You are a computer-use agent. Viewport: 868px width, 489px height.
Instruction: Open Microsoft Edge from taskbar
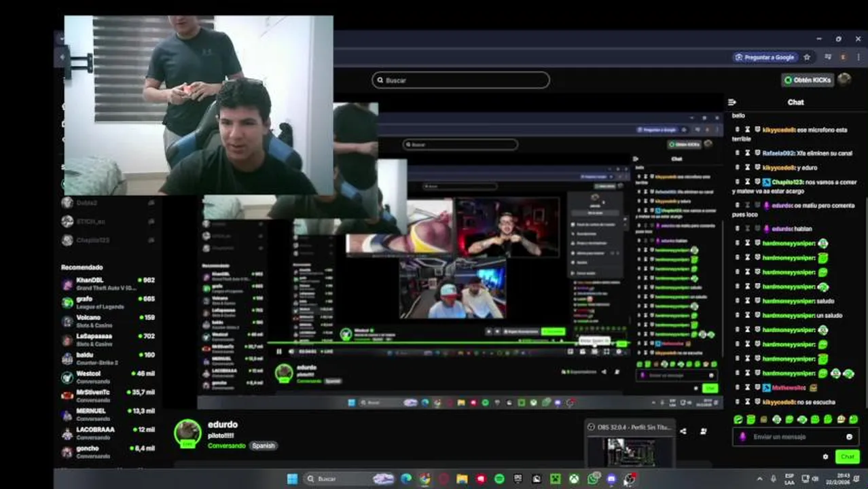tap(406, 479)
